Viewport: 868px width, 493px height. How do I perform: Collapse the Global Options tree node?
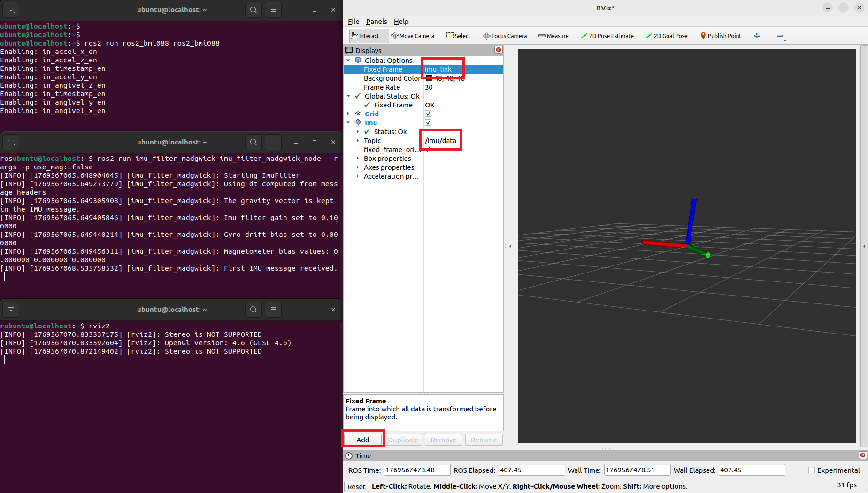coord(348,61)
